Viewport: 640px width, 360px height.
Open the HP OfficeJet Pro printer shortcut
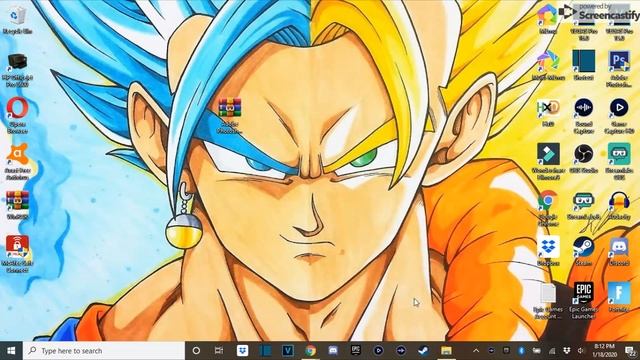[x=17, y=69]
